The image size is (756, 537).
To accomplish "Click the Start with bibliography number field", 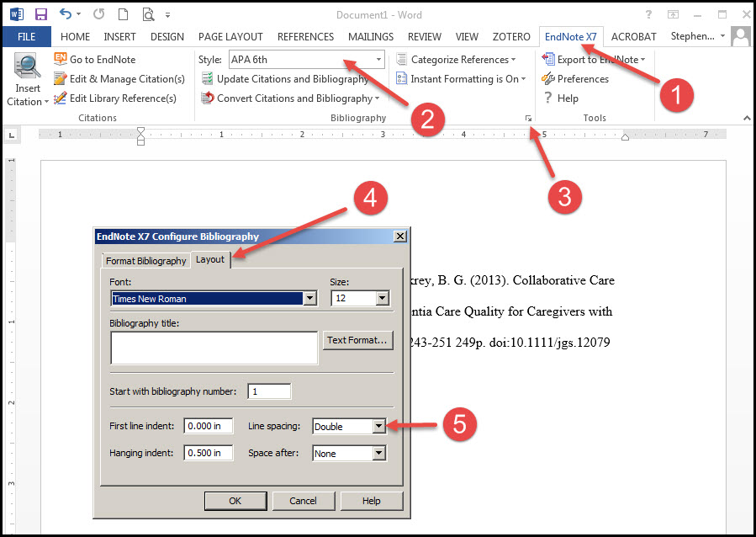I will click(269, 391).
